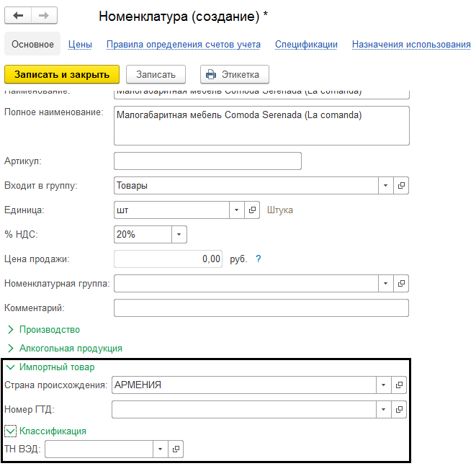Open the Номер ГТД item form icon
The image size is (476, 466).
pyautogui.click(x=399, y=410)
